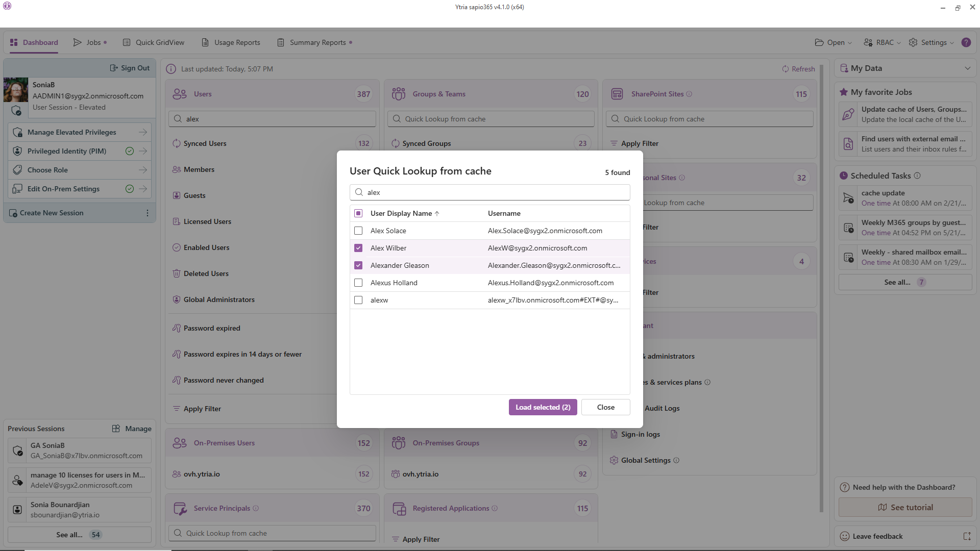Check the Alex Solace checkbox

358,231
